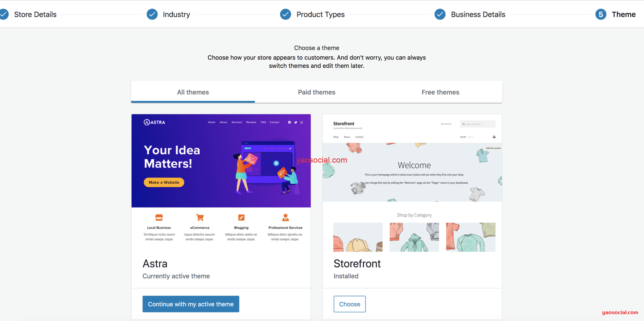
Task: Go back to the Store Details step
Action: click(x=35, y=14)
